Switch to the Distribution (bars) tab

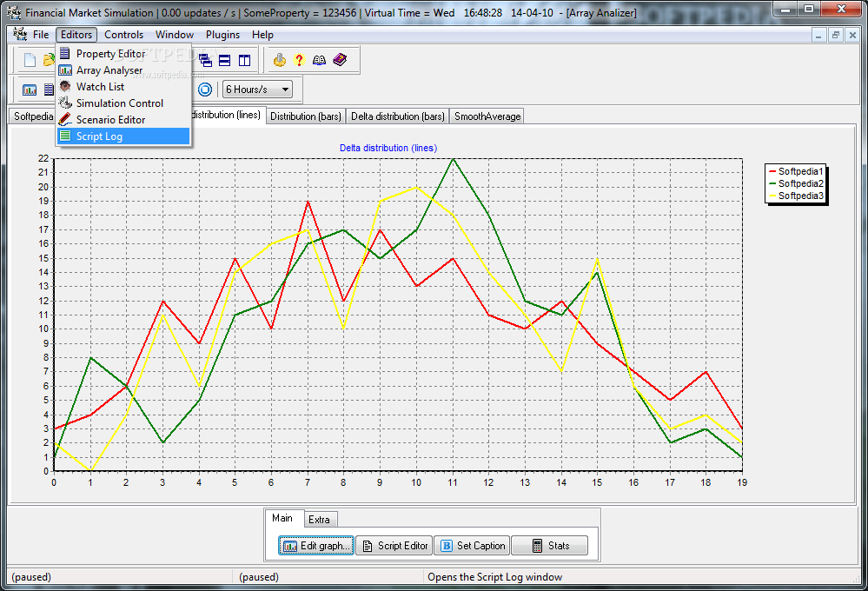[306, 116]
